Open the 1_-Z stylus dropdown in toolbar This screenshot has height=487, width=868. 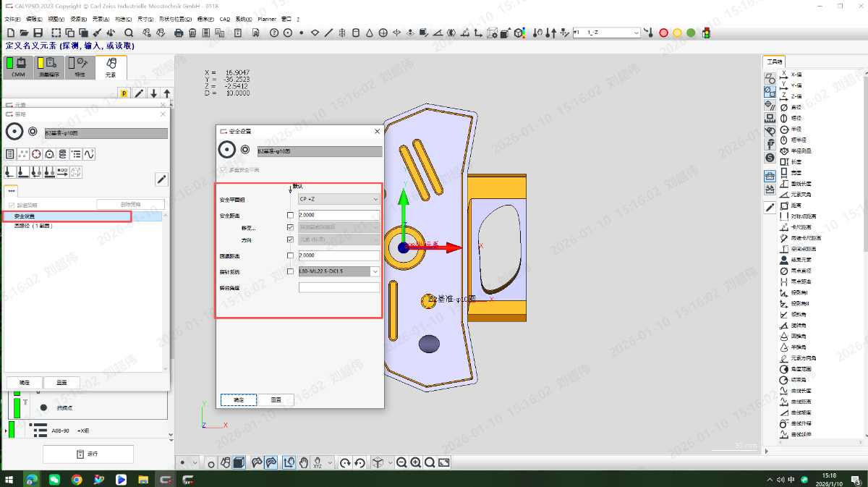click(x=636, y=33)
